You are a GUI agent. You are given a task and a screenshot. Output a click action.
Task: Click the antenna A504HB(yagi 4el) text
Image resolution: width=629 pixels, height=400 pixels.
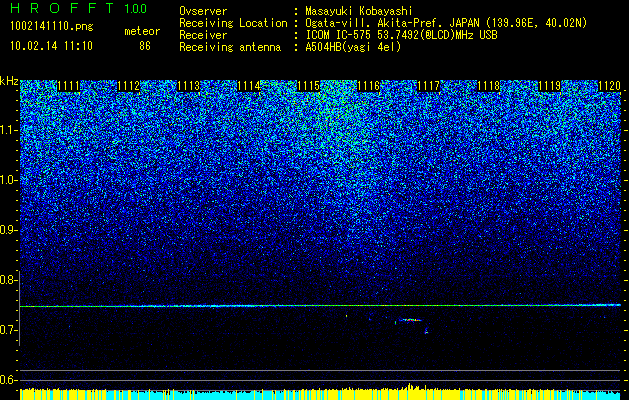click(x=353, y=47)
